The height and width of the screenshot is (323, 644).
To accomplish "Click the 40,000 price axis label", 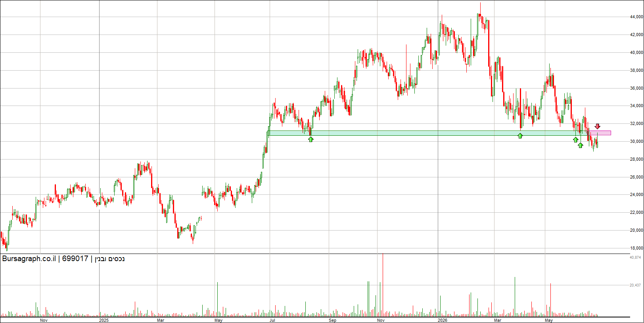I will (x=636, y=52).
